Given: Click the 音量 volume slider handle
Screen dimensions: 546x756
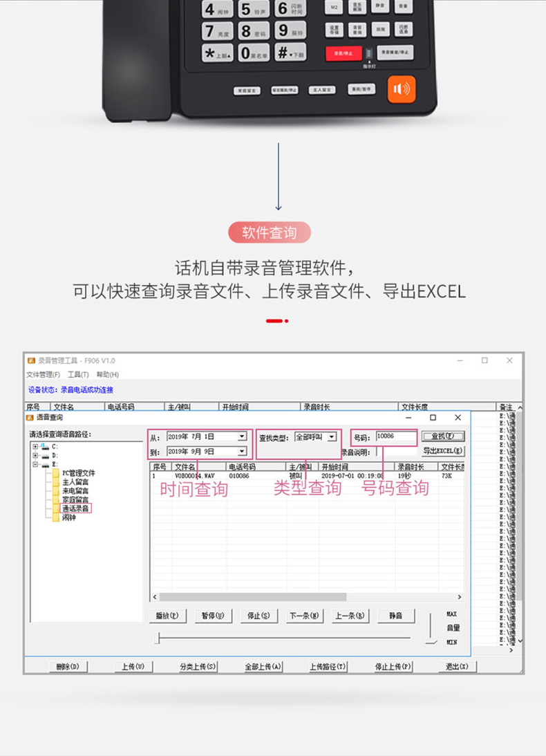Looking at the screenshot, I should [431, 643].
